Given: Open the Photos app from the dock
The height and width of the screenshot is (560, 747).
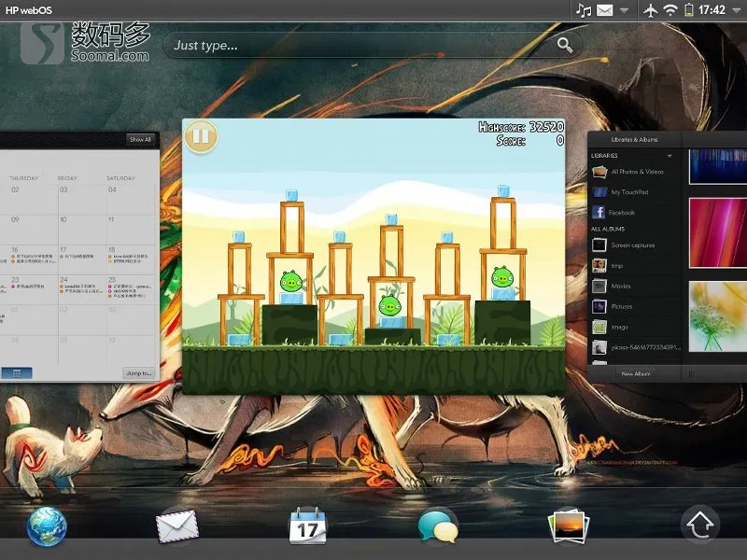Looking at the screenshot, I should [569, 526].
